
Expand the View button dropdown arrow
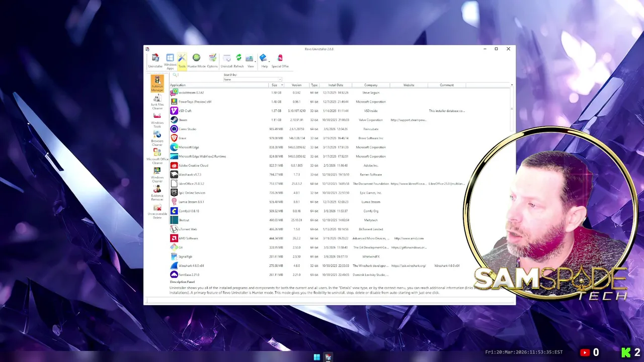coord(256,61)
